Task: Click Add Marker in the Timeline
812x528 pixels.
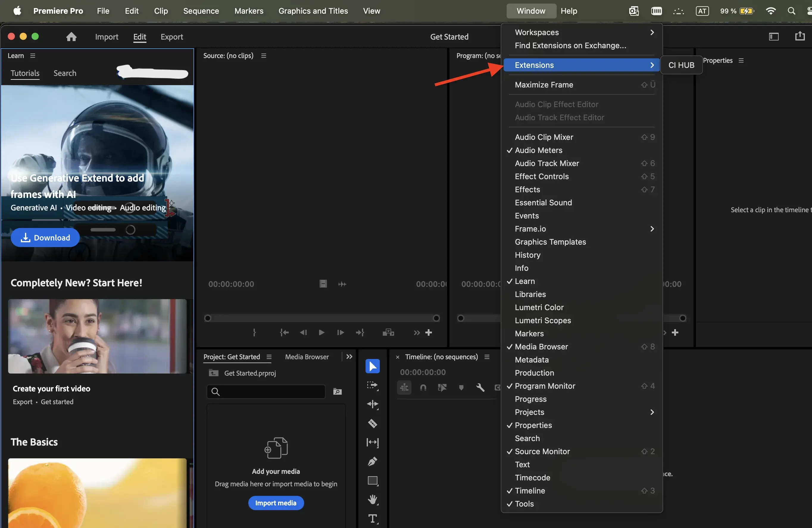Action: pyautogui.click(x=461, y=388)
